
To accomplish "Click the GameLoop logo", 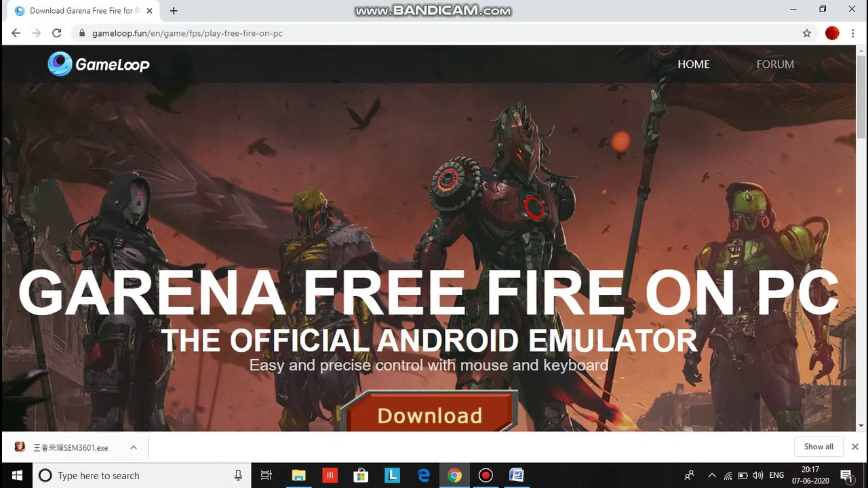I will point(99,64).
